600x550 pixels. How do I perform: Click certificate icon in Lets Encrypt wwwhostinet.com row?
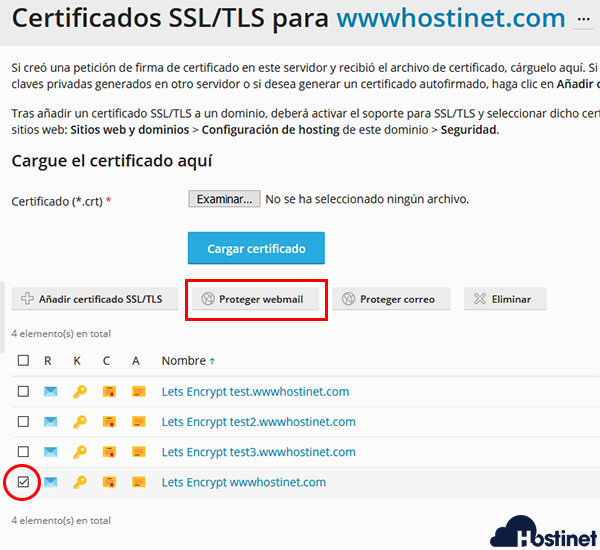click(109, 482)
